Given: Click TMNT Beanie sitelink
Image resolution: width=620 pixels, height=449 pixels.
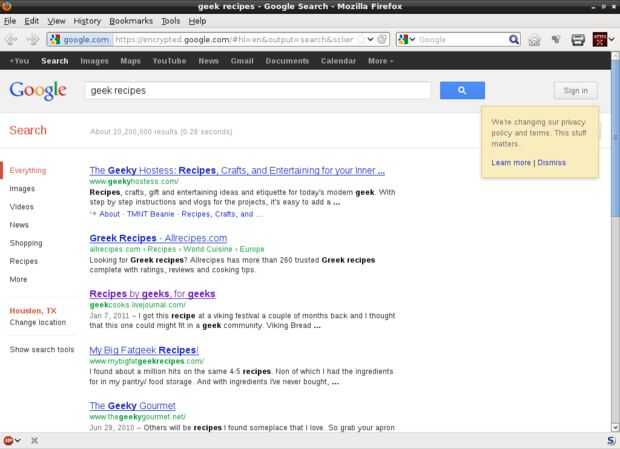Looking at the screenshot, I should click(150, 214).
